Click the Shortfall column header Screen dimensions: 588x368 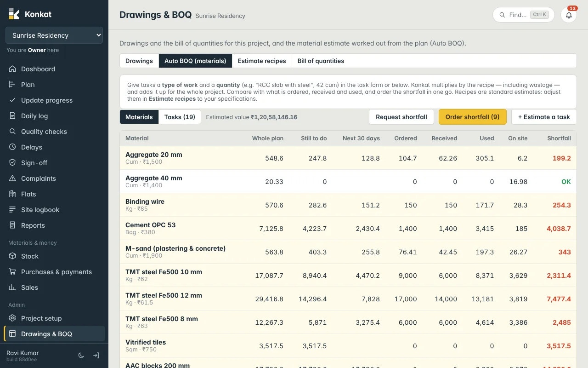pos(559,138)
